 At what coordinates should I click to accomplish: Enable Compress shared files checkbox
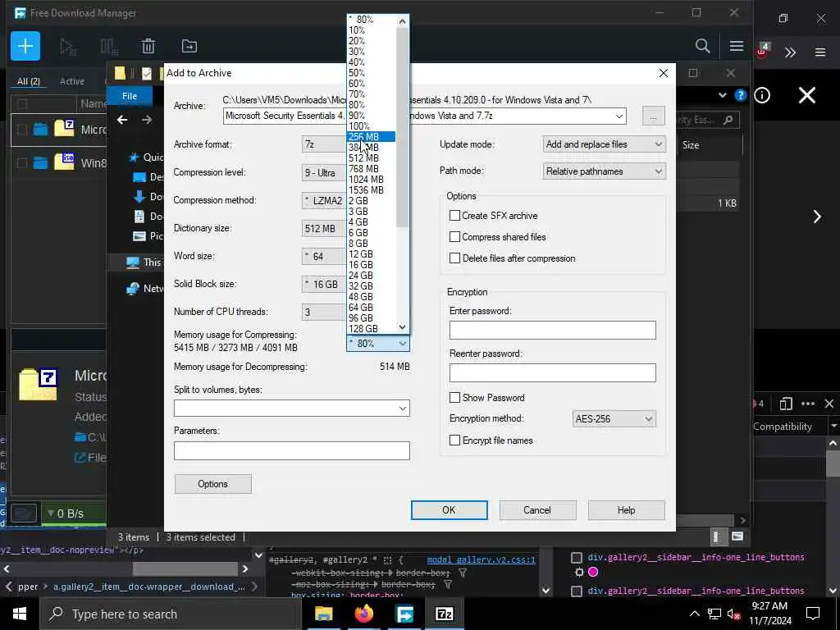coord(454,237)
